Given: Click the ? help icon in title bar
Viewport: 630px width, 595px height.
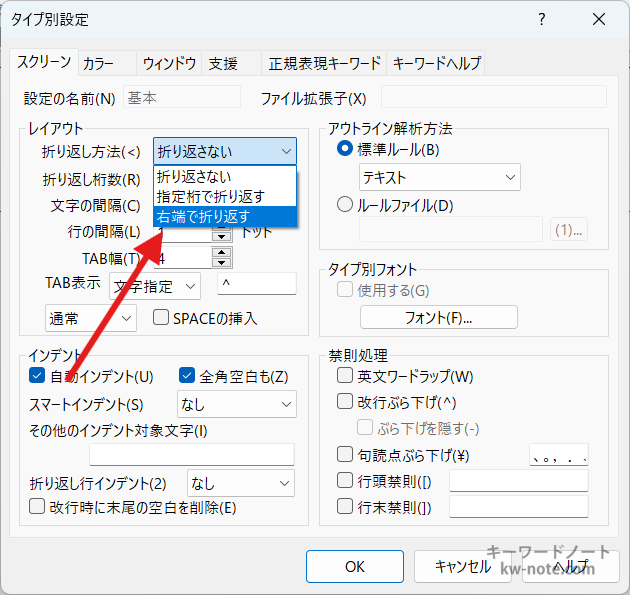Looking at the screenshot, I should pos(541,19).
